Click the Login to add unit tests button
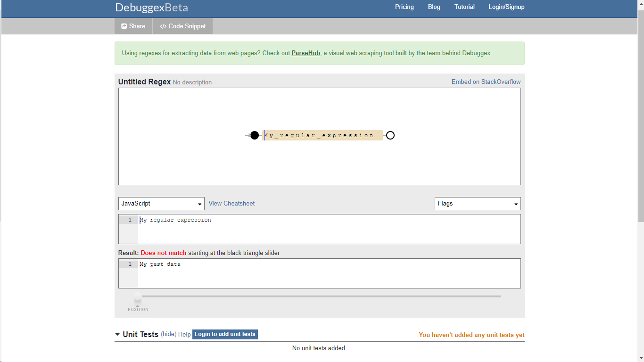 click(x=225, y=334)
